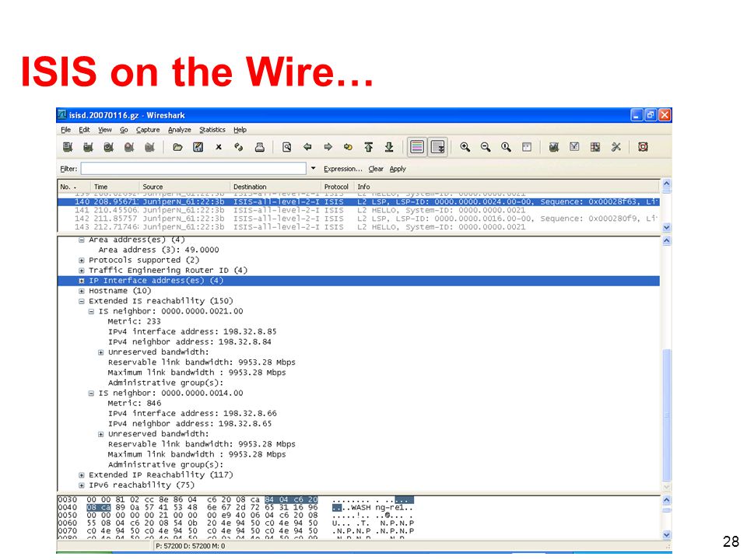Viewport: 747px width, 560px height.
Task: Open the Capture menu
Action: point(148,130)
